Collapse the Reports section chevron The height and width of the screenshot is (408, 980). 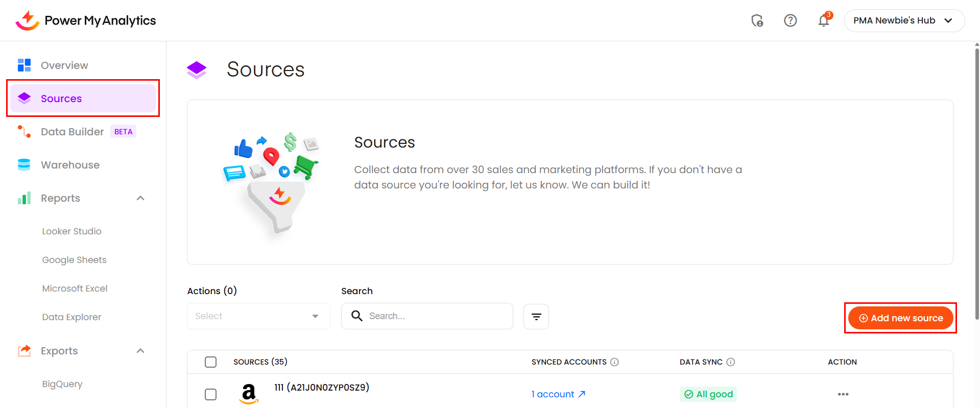click(140, 198)
